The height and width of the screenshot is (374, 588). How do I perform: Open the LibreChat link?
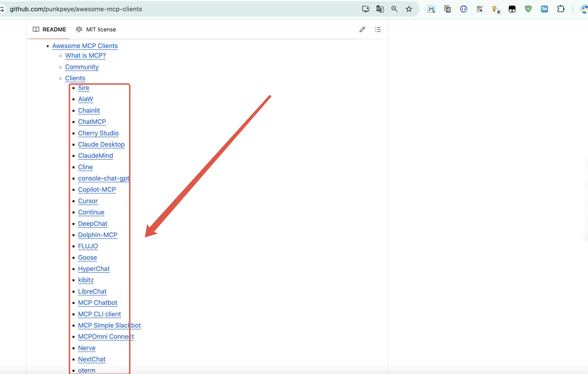tap(92, 292)
